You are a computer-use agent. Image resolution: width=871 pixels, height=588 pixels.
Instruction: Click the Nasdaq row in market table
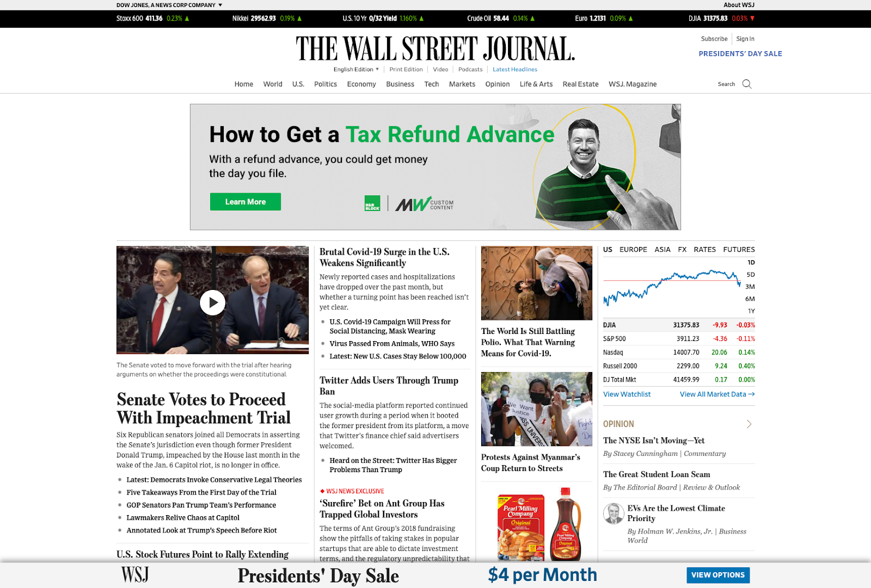click(679, 352)
